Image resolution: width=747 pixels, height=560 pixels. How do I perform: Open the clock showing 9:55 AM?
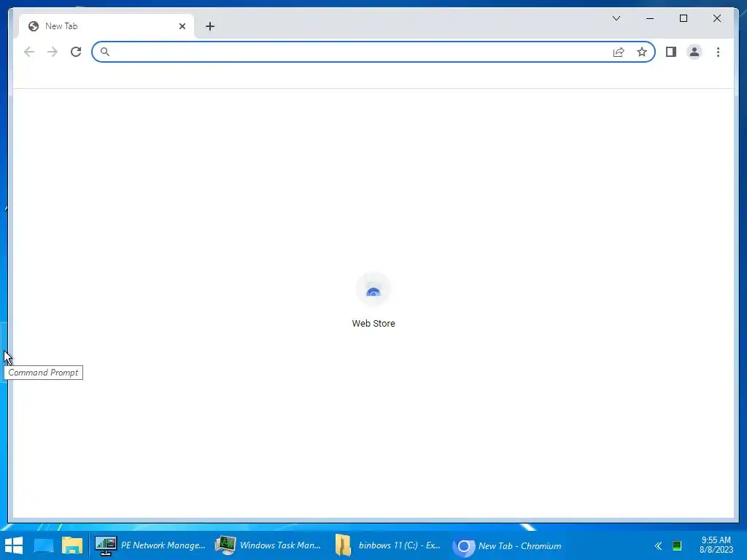[716, 545]
